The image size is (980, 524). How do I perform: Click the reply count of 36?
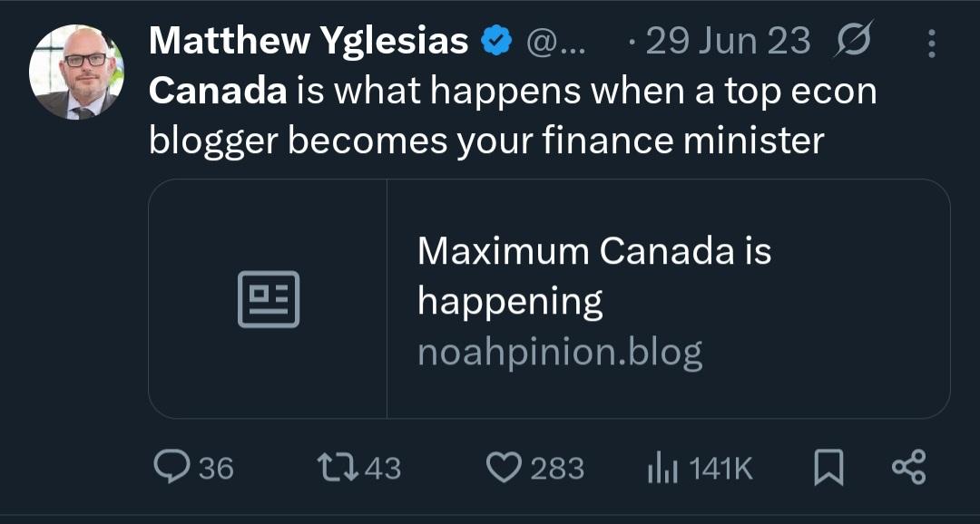216,468
